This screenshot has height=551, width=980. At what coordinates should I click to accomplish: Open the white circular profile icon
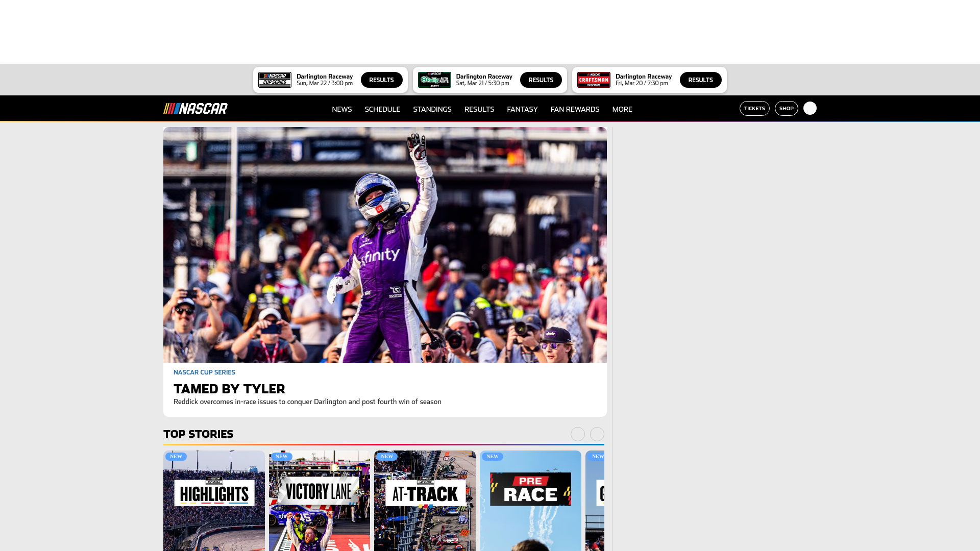(810, 108)
